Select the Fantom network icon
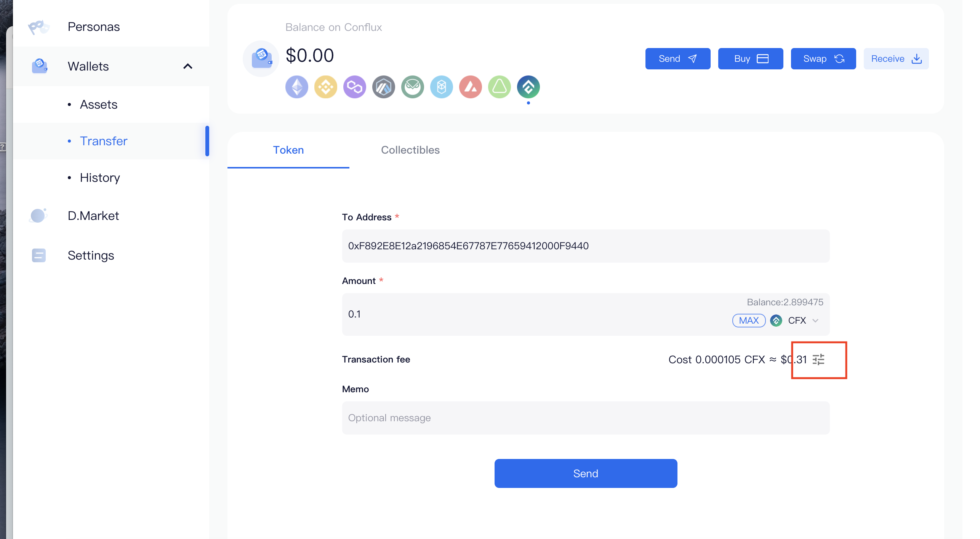The width and height of the screenshot is (980, 539). (441, 87)
